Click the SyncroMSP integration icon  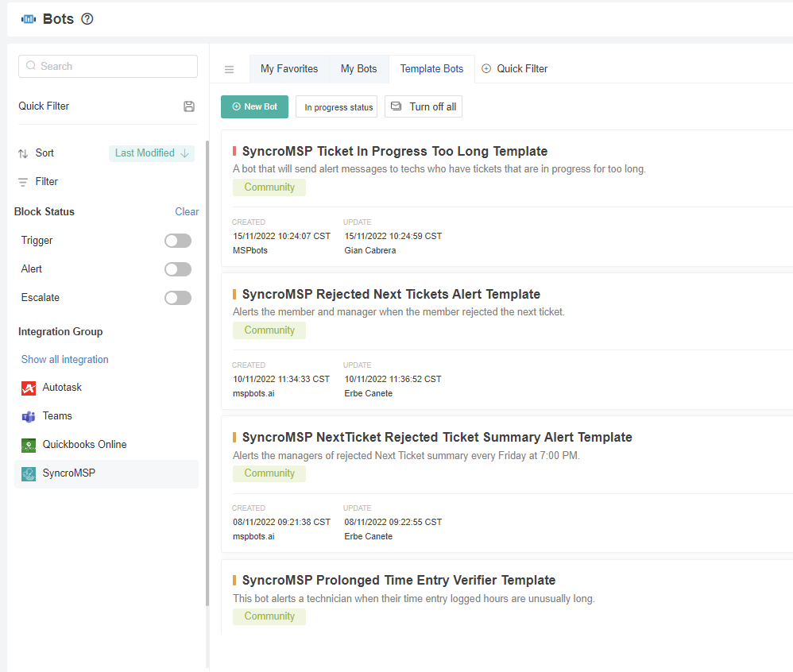[28, 473]
